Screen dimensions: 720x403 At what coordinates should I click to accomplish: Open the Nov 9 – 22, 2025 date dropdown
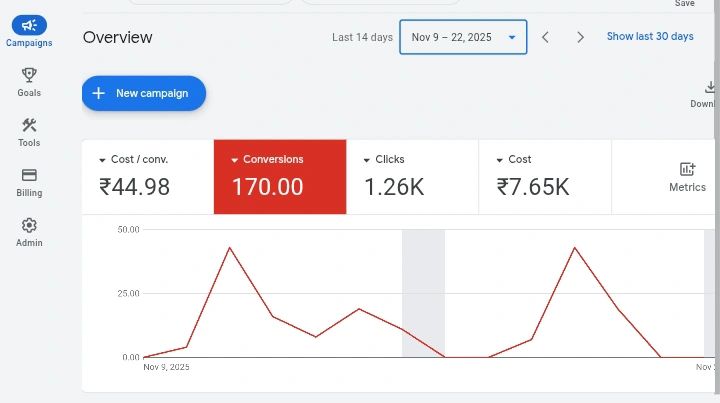coord(463,37)
